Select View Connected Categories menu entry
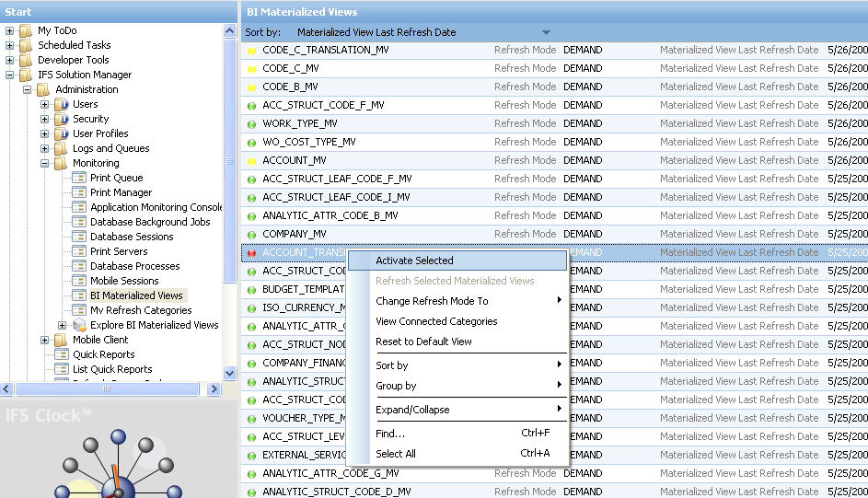Viewport: 868px width, 498px height. coord(436,321)
